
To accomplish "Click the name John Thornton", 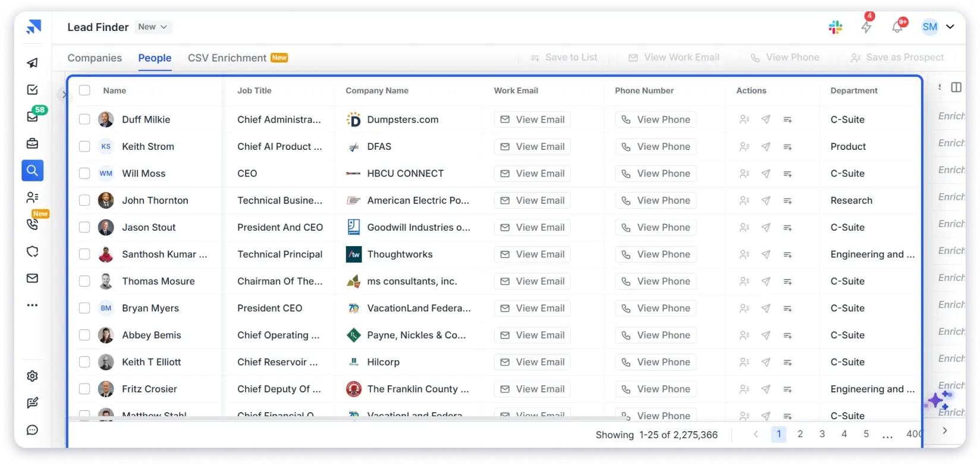I will click(155, 200).
